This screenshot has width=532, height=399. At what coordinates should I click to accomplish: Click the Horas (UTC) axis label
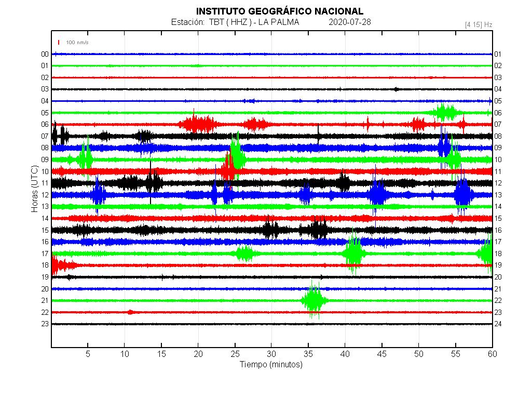34,190
